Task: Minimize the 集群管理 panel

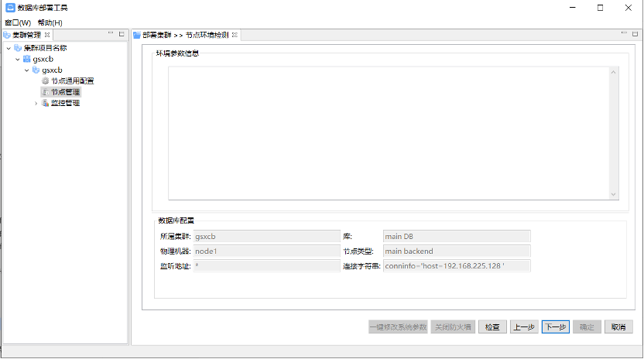Action: (111, 32)
